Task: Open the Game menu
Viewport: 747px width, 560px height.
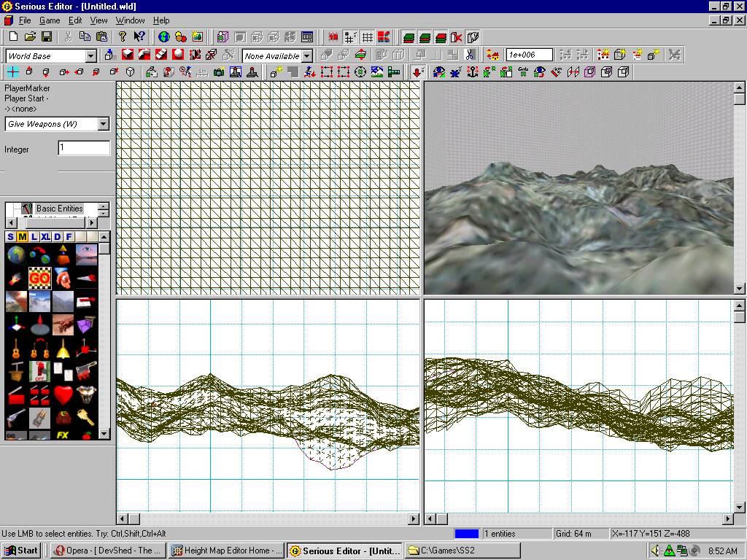Action: (50, 20)
